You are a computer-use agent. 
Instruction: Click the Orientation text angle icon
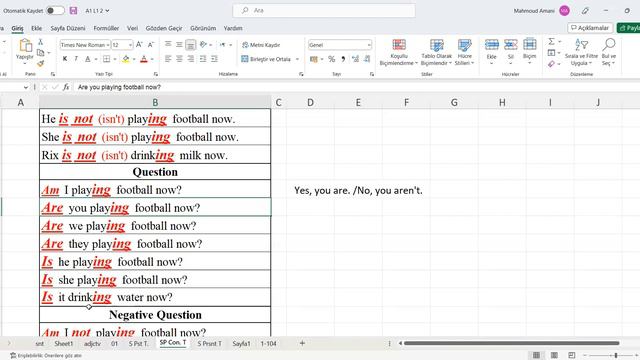coord(203,44)
